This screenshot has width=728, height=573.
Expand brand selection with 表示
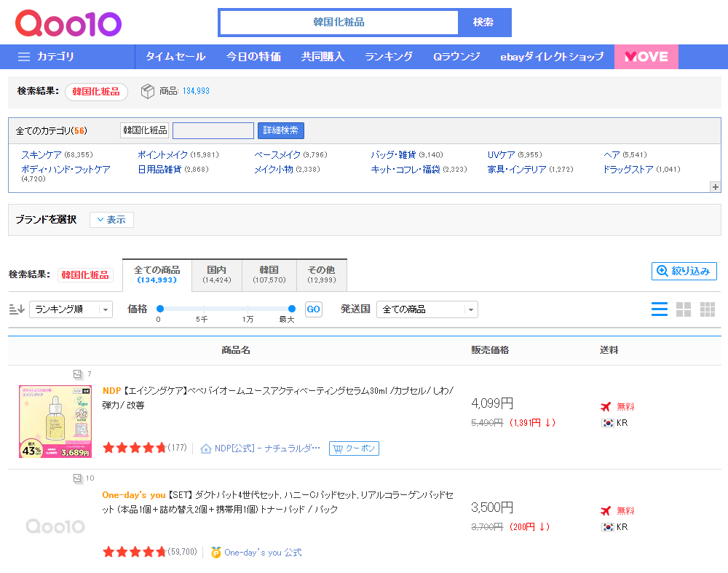click(111, 220)
